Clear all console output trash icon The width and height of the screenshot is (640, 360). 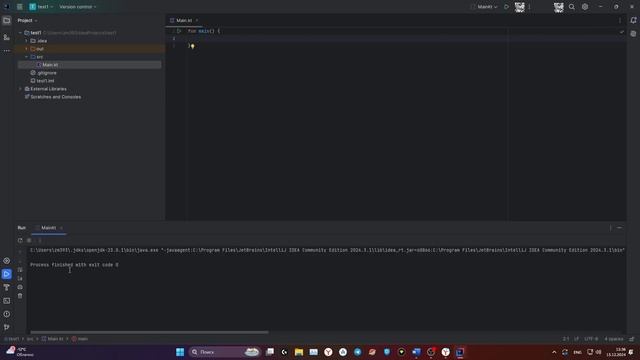[x=20, y=296]
